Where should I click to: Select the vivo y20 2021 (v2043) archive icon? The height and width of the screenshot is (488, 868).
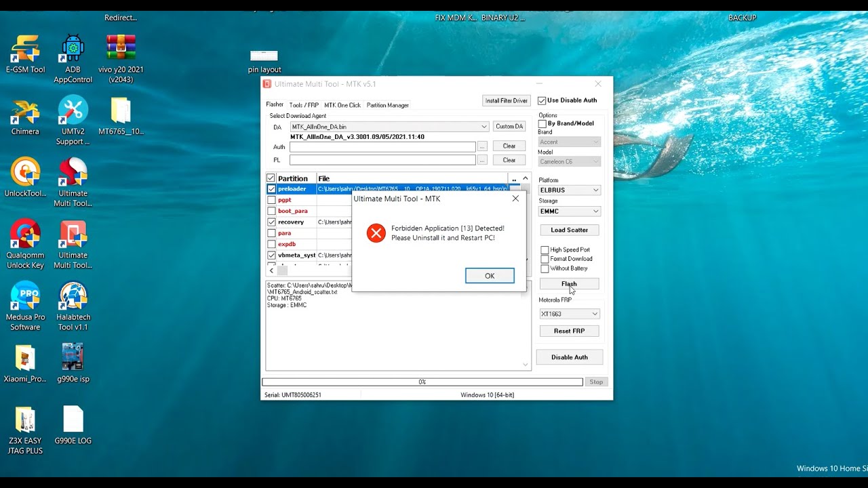tap(121, 59)
